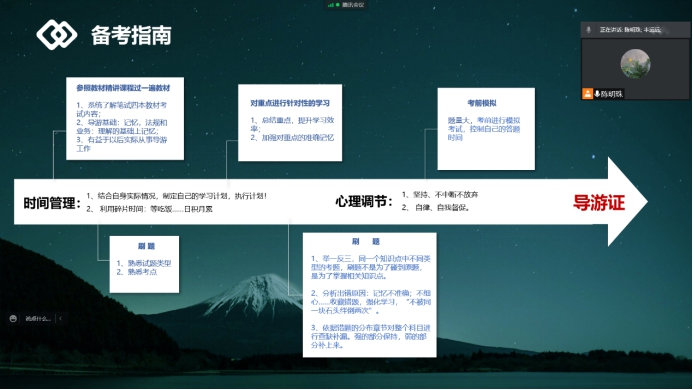This screenshot has width=693, height=390.
Task: Click the 正在讲话 speaker status text
Action: pos(630,30)
